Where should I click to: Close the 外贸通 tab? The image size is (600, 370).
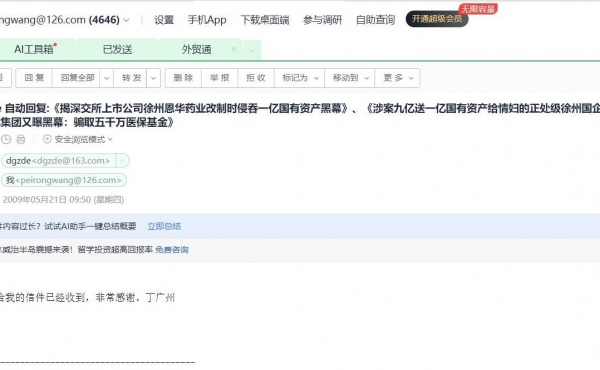233,49
